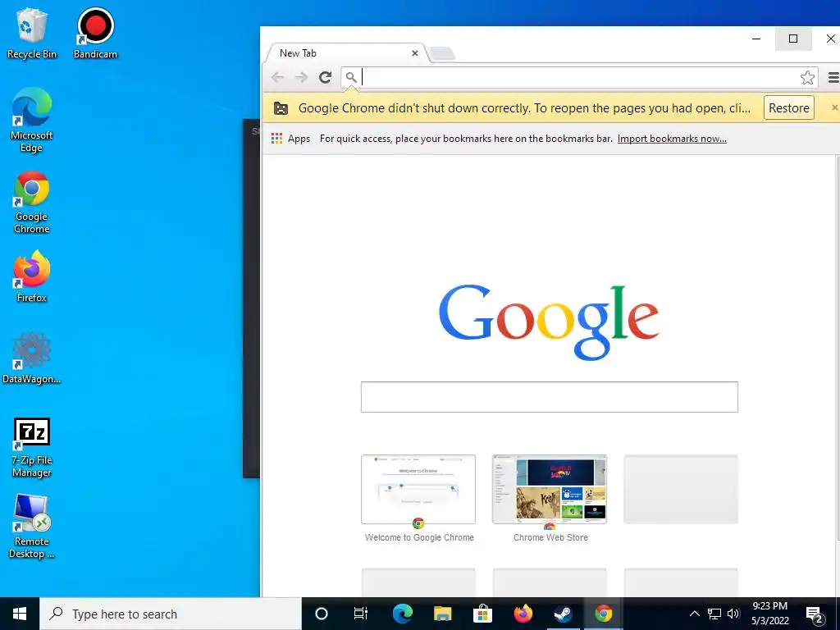Select the Firefox desktop shortcut
Viewport: 840px width, 630px height.
pyautogui.click(x=31, y=277)
